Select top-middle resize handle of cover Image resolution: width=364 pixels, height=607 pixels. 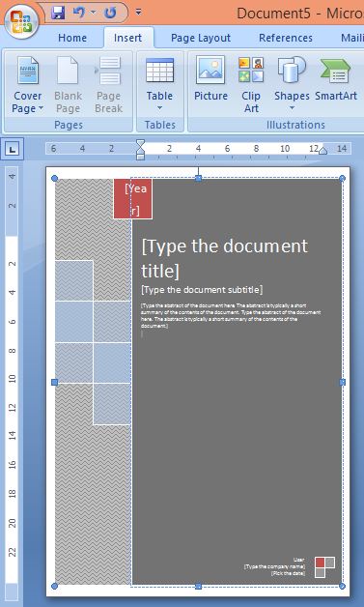pos(199,178)
